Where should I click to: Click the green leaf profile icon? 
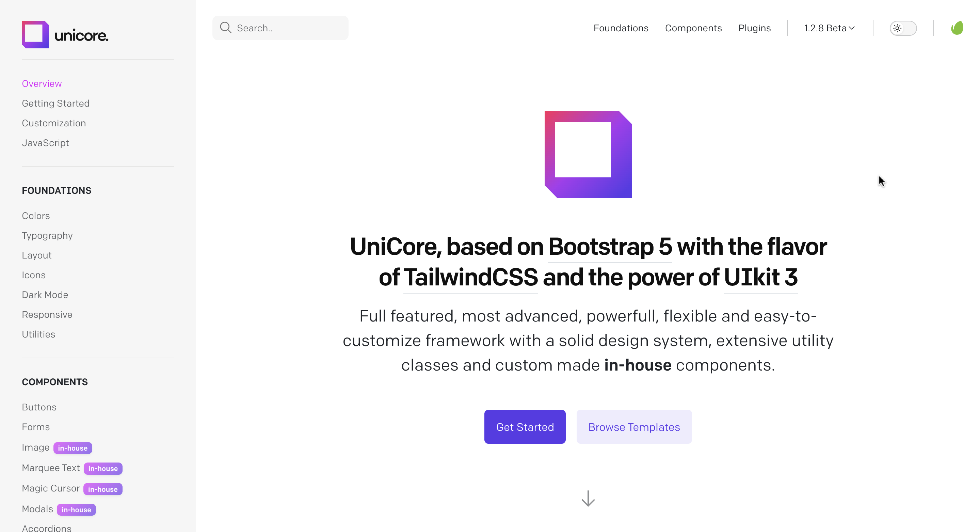(957, 28)
